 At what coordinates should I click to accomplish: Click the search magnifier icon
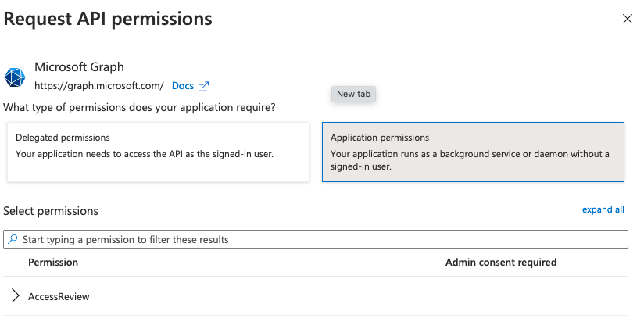click(x=13, y=239)
